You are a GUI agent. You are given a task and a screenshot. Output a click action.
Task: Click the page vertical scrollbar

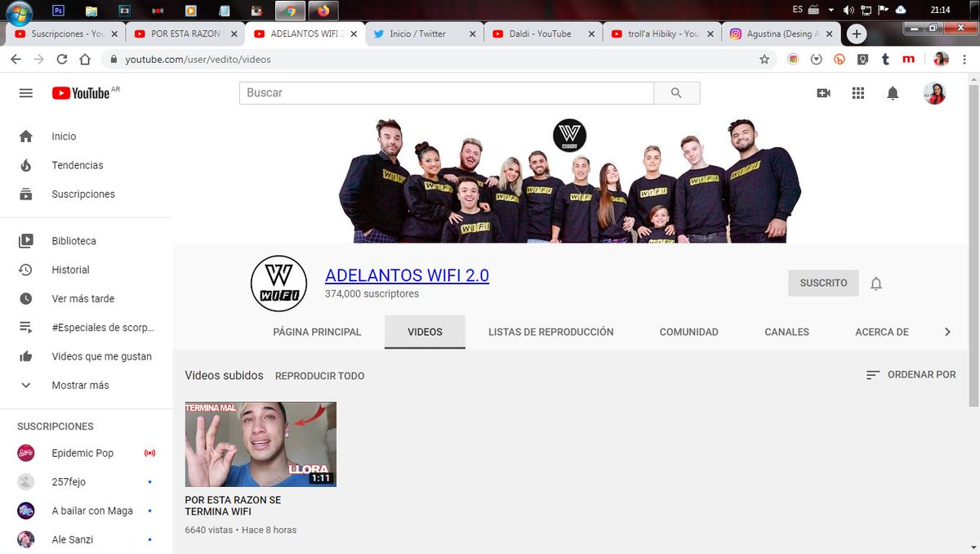point(973,245)
